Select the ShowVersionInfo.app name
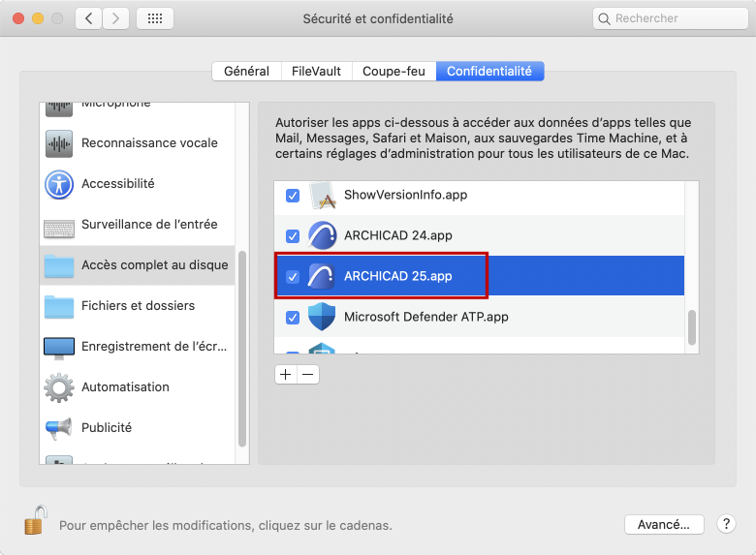 click(405, 195)
